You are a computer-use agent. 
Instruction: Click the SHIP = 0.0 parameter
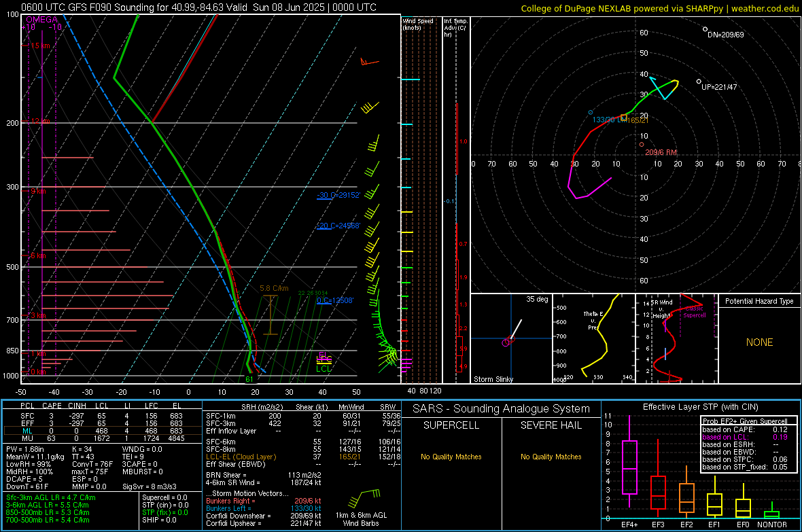click(159, 520)
